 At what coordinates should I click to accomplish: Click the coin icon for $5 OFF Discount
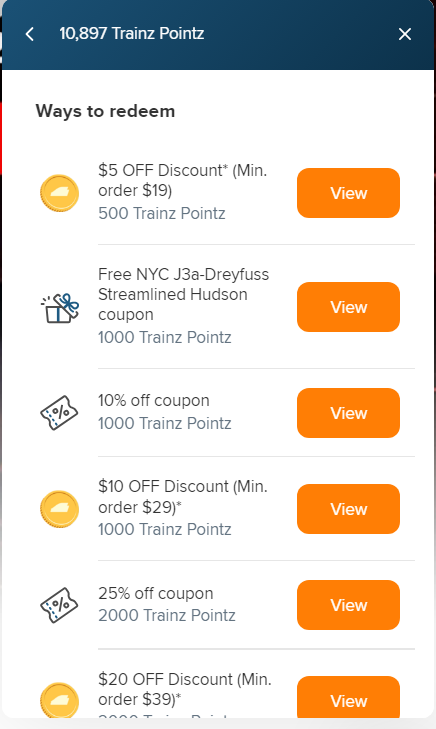pos(59,193)
